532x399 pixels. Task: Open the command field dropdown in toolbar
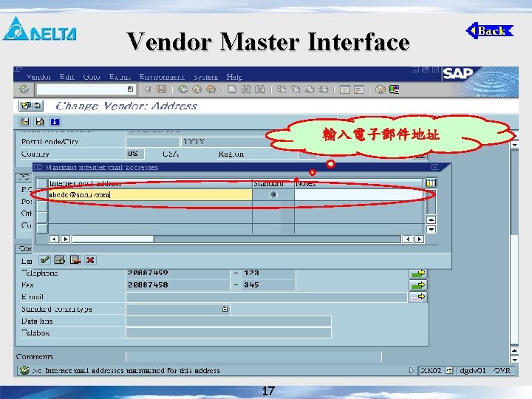pos(130,89)
